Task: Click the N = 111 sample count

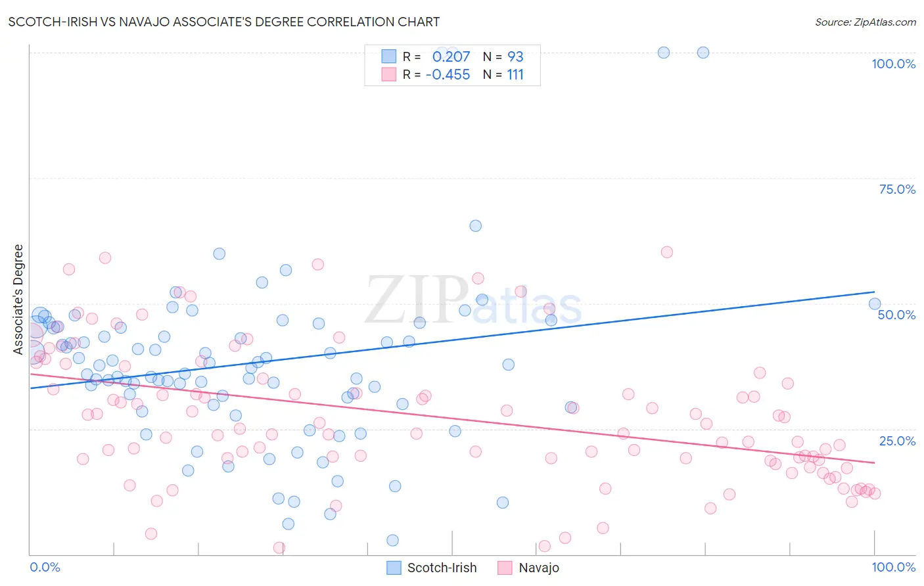Action: pyautogui.click(x=503, y=74)
